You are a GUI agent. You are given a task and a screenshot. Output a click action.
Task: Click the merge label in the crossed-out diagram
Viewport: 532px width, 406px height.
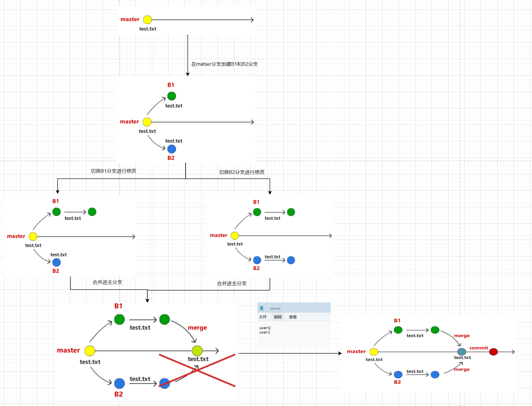pyautogui.click(x=197, y=328)
